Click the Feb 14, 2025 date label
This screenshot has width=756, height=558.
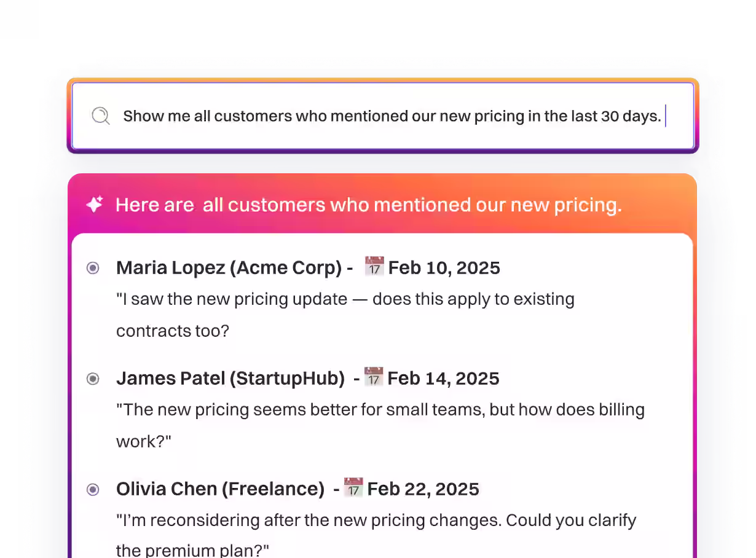[444, 379]
